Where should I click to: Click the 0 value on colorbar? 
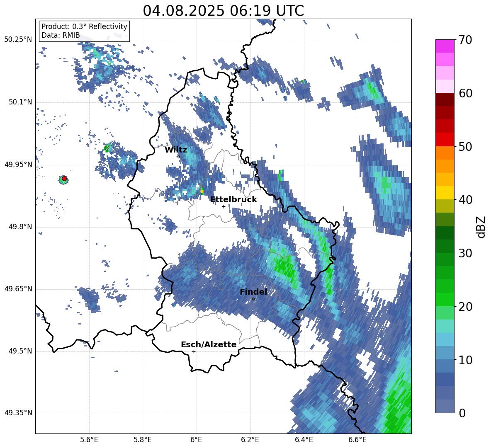(x=462, y=413)
